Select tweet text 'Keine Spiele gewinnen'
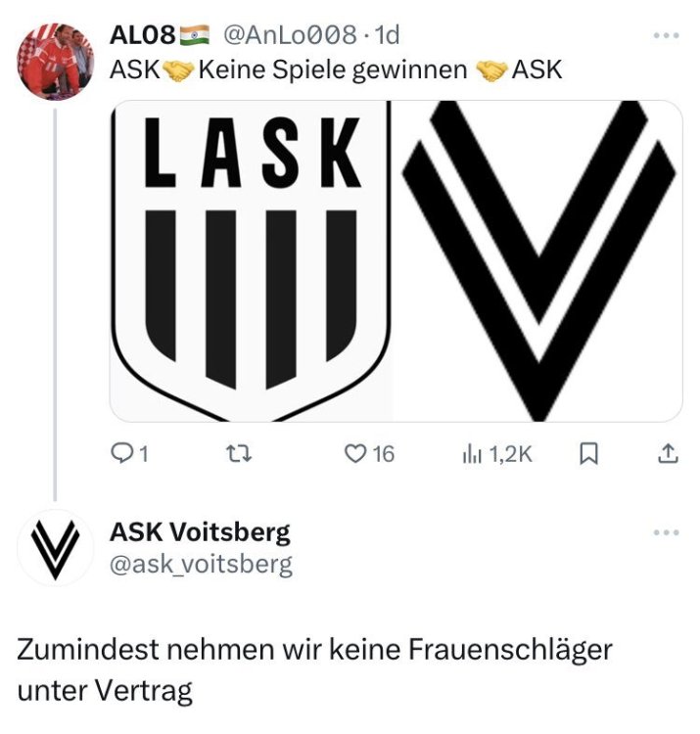The width and height of the screenshot is (700, 734). [333, 70]
